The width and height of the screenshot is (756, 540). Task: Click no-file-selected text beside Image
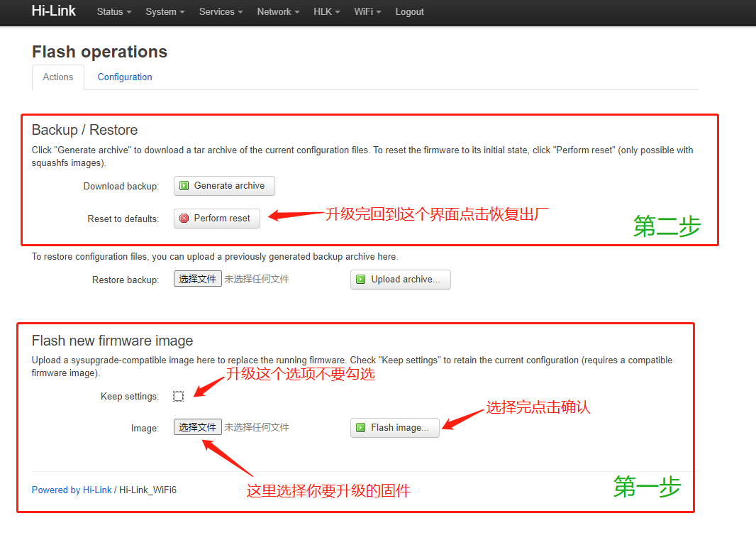257,427
